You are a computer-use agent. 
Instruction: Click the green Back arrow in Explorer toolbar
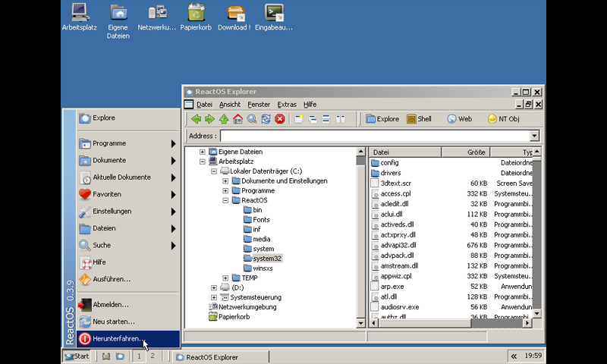click(x=197, y=119)
